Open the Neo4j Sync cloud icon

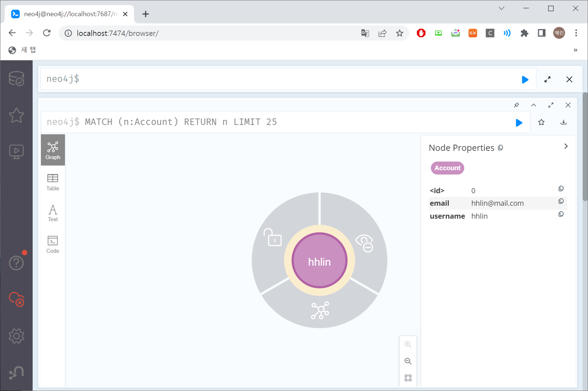coord(16,299)
